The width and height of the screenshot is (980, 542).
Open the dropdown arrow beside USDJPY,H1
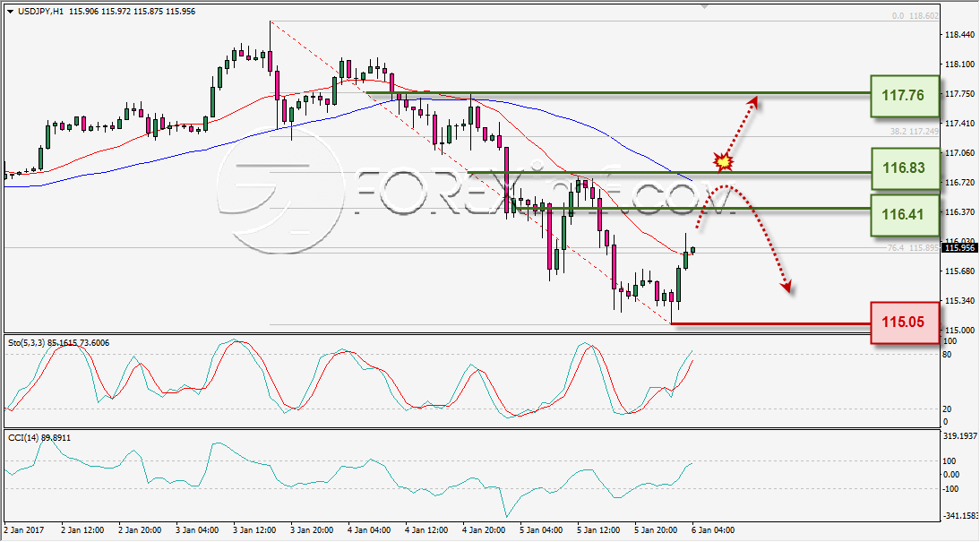(10, 12)
